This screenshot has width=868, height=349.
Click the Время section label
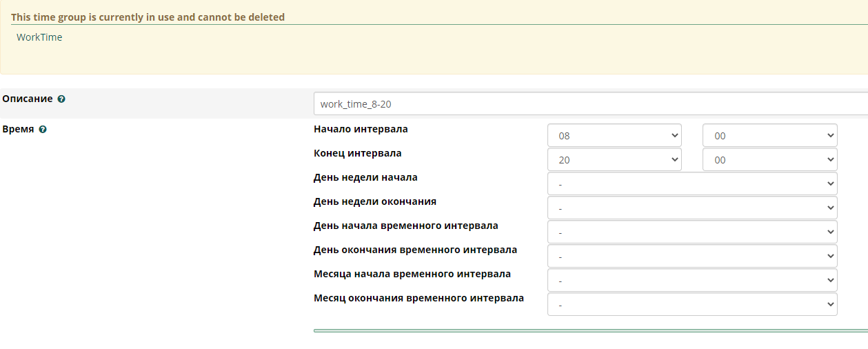pyautogui.click(x=18, y=129)
